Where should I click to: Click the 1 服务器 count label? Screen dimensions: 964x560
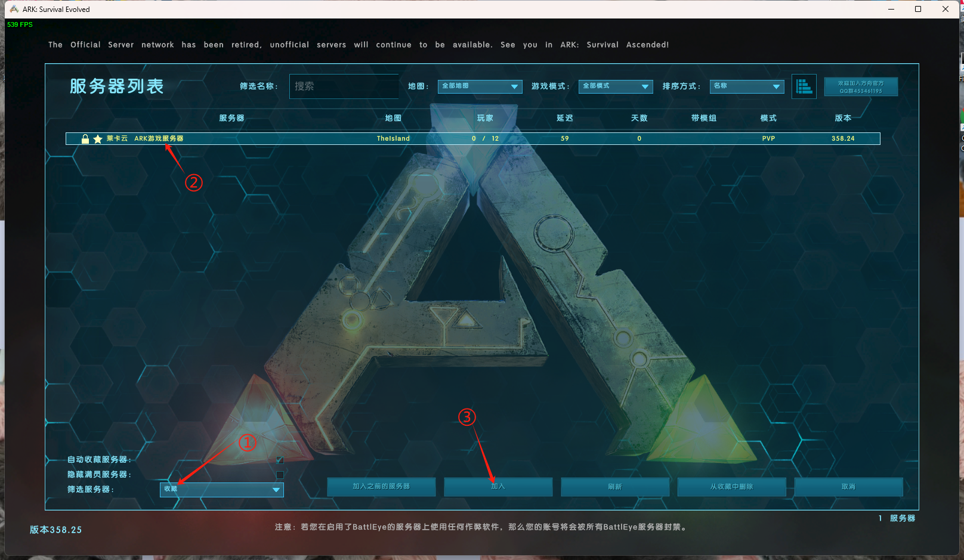(x=897, y=518)
